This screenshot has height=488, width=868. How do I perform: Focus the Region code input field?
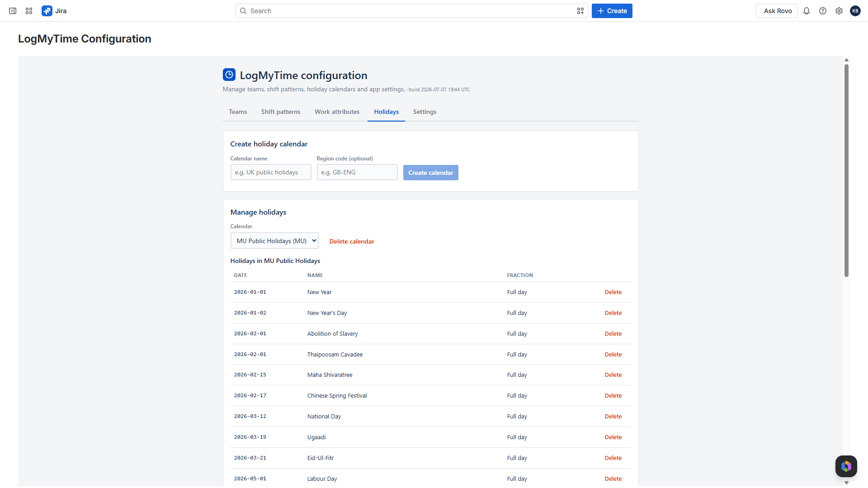(x=357, y=172)
